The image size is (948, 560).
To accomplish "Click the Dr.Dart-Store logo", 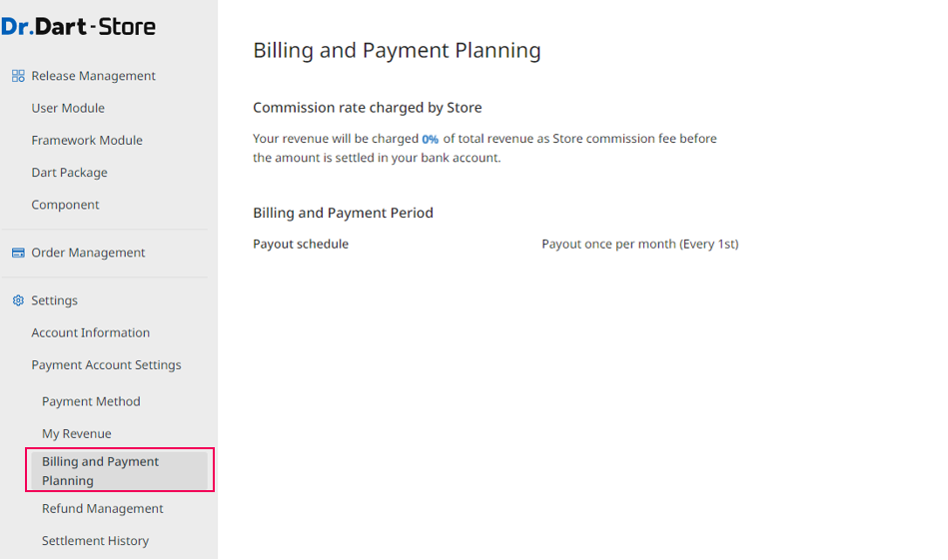I will [78, 26].
